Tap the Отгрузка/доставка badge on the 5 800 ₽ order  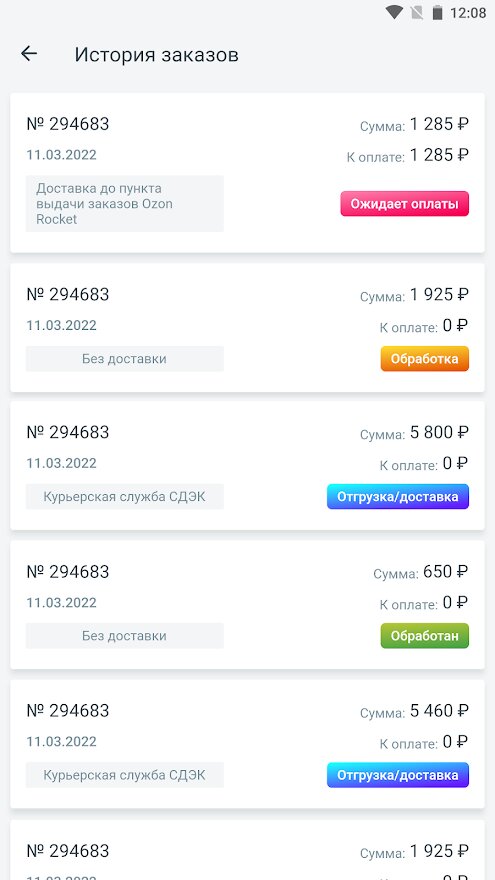398,497
